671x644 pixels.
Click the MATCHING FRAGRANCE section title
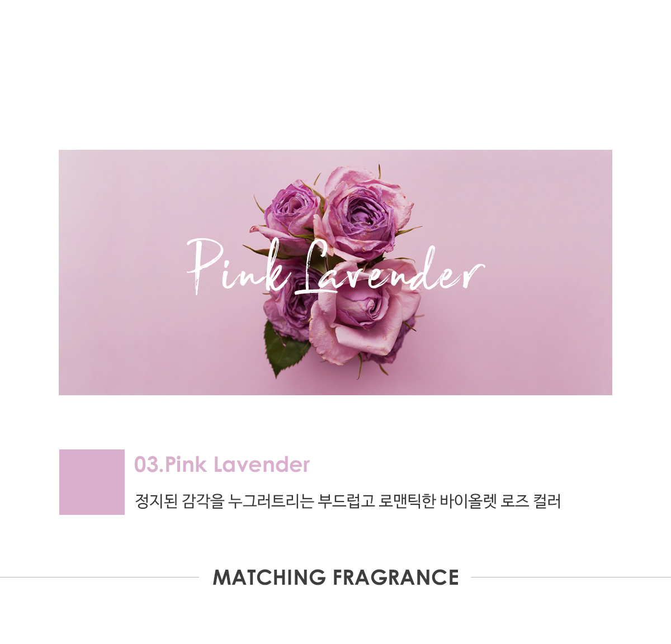point(335,577)
